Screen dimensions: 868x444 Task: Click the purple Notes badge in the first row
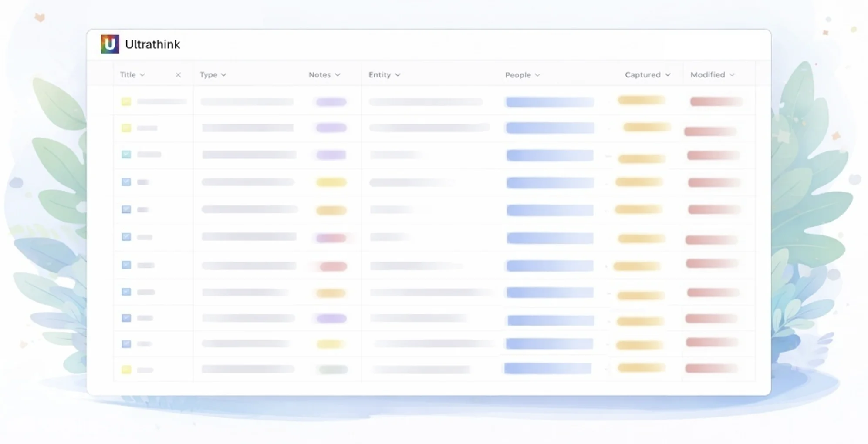pos(331,101)
